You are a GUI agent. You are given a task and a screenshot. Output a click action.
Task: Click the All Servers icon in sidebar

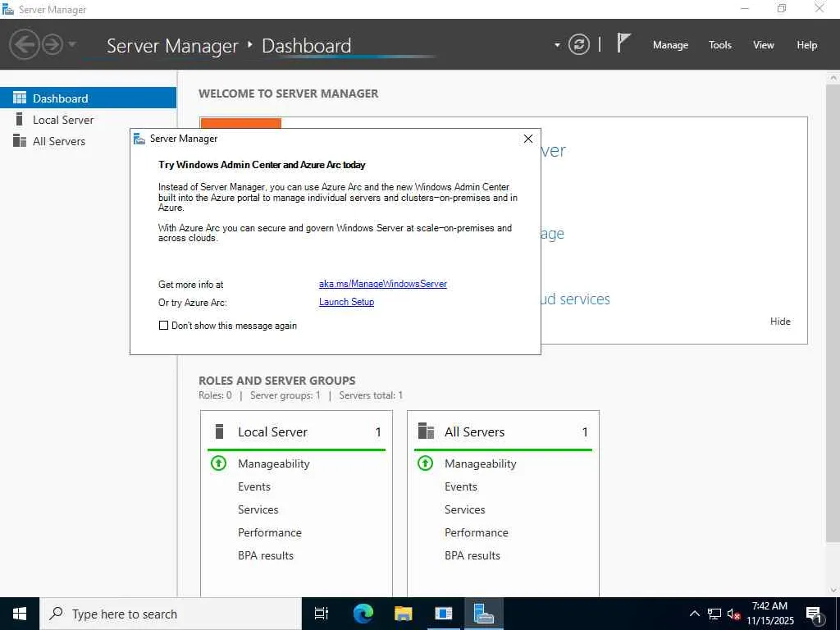pos(20,140)
